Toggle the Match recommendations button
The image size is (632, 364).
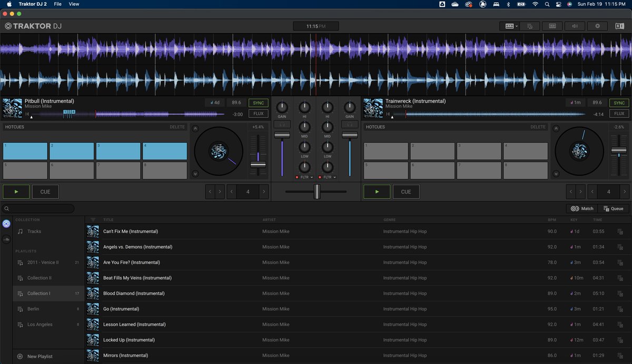582,209
